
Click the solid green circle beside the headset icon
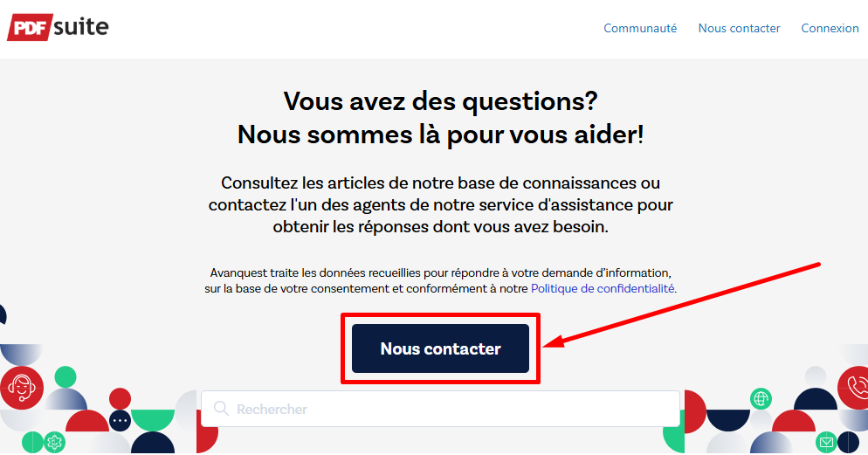[x=65, y=377]
